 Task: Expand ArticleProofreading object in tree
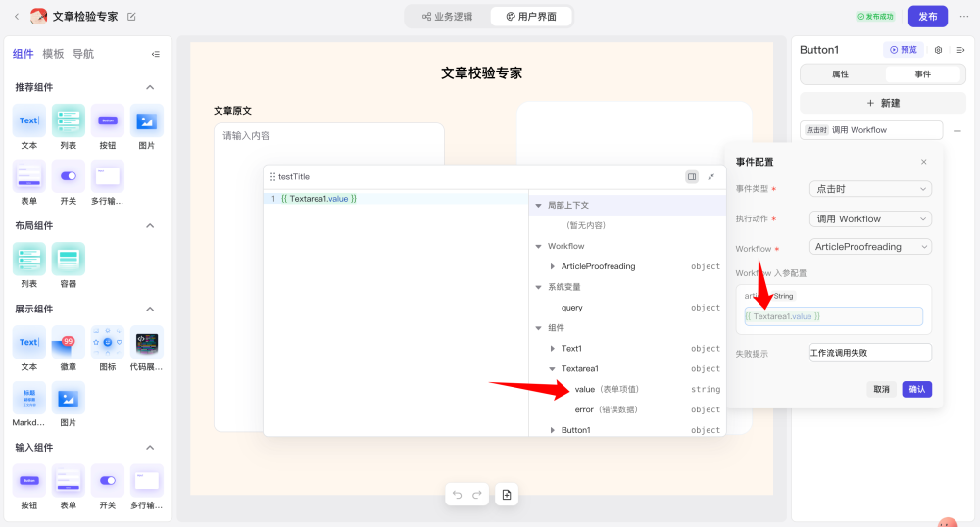553,266
